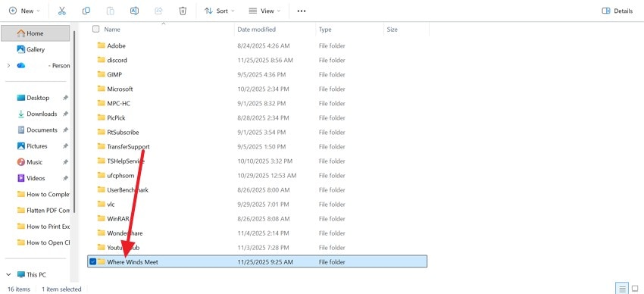
Task: Select the ufcphsom folder row
Action: 257,175
